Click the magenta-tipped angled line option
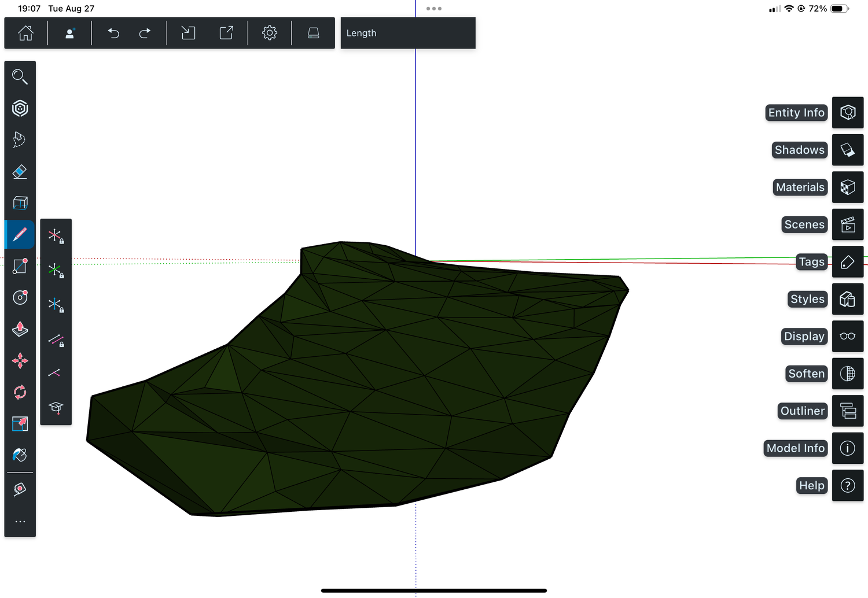The image size is (868, 598). click(x=54, y=373)
